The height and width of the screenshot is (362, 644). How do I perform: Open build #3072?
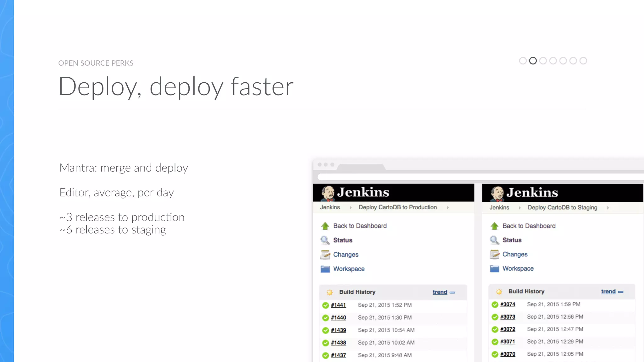click(x=508, y=329)
